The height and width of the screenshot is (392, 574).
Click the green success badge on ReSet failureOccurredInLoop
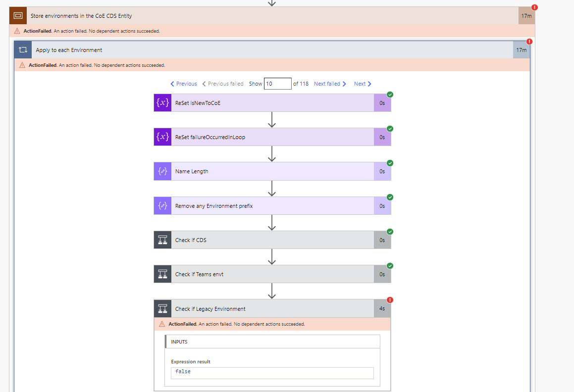(x=390, y=129)
